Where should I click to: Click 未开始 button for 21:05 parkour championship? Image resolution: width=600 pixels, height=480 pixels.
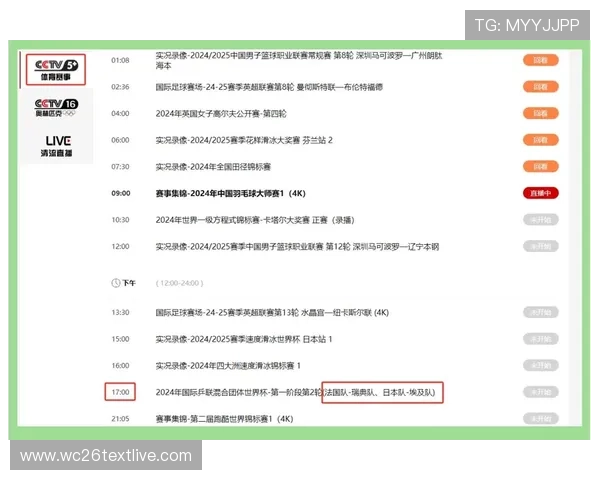pos(541,419)
